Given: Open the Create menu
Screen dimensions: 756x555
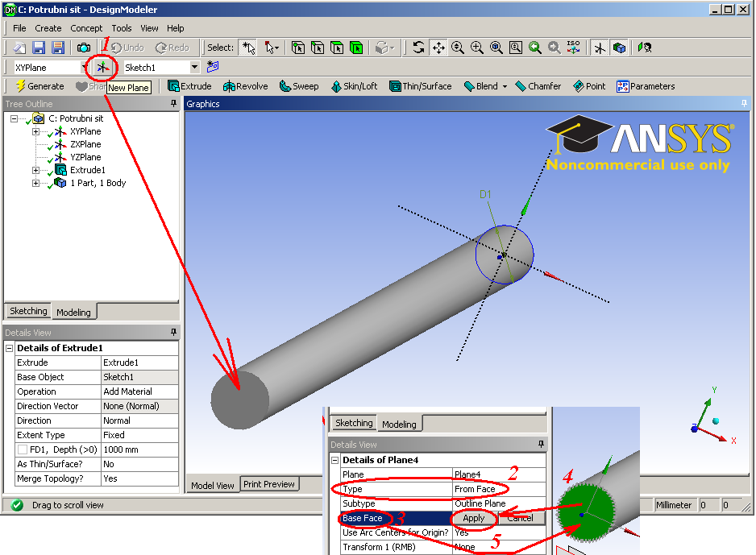Looking at the screenshot, I should click(48, 28).
